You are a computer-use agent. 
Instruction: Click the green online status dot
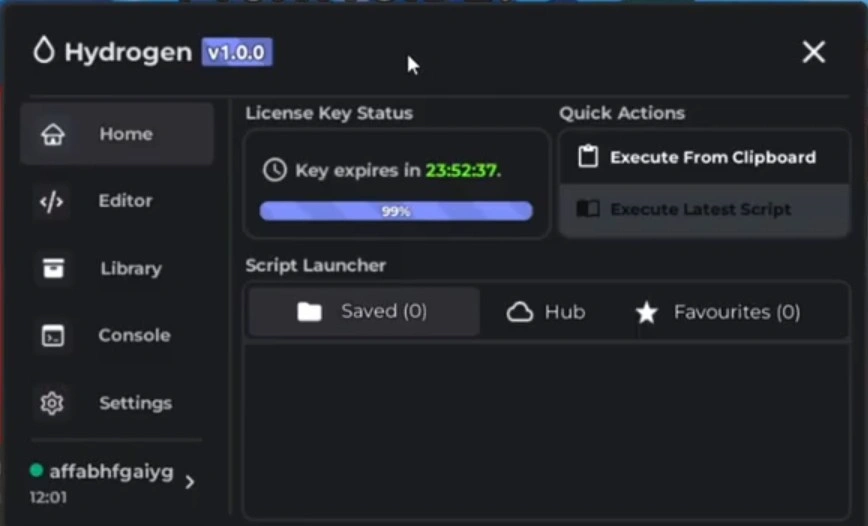pyautogui.click(x=37, y=471)
